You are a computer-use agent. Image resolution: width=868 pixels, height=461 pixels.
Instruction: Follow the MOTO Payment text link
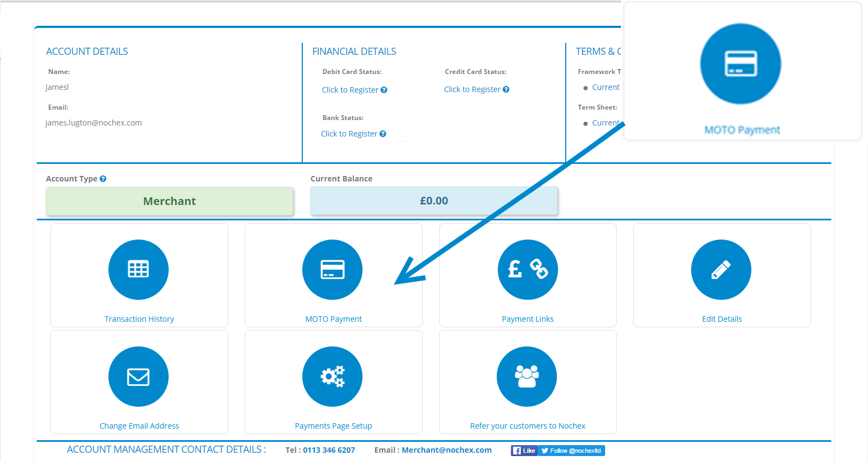(334, 319)
